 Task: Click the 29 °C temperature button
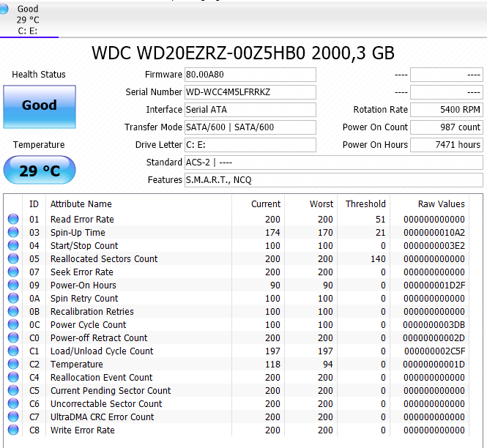click(x=40, y=170)
